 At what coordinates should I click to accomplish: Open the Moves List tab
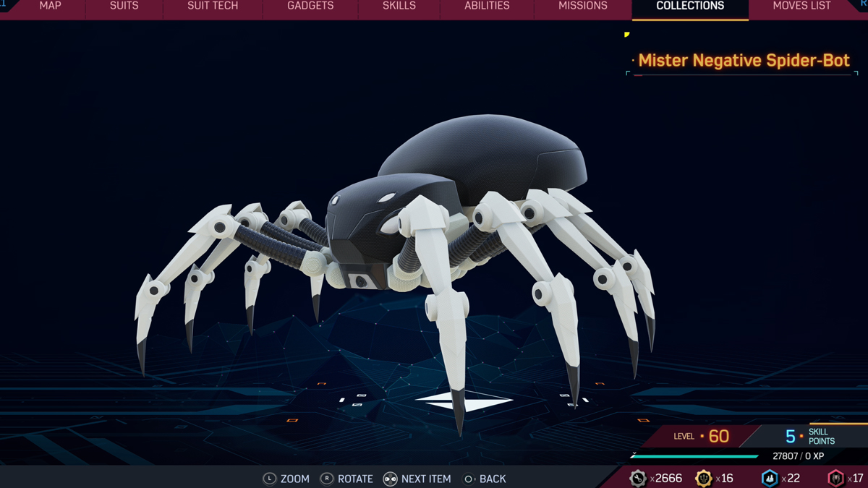point(801,7)
